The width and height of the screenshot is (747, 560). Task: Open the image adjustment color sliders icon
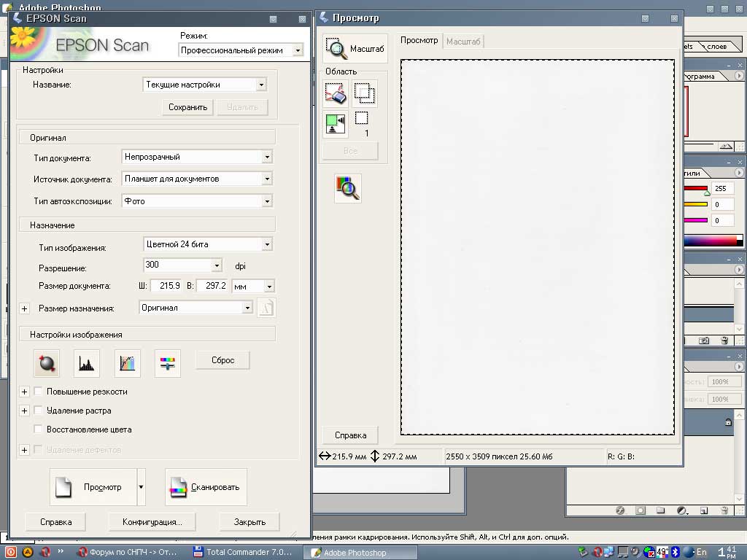click(x=167, y=363)
